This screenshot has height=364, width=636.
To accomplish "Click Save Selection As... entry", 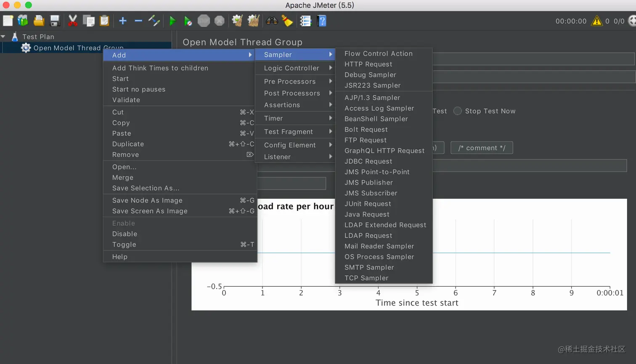I will [x=180, y=188].
